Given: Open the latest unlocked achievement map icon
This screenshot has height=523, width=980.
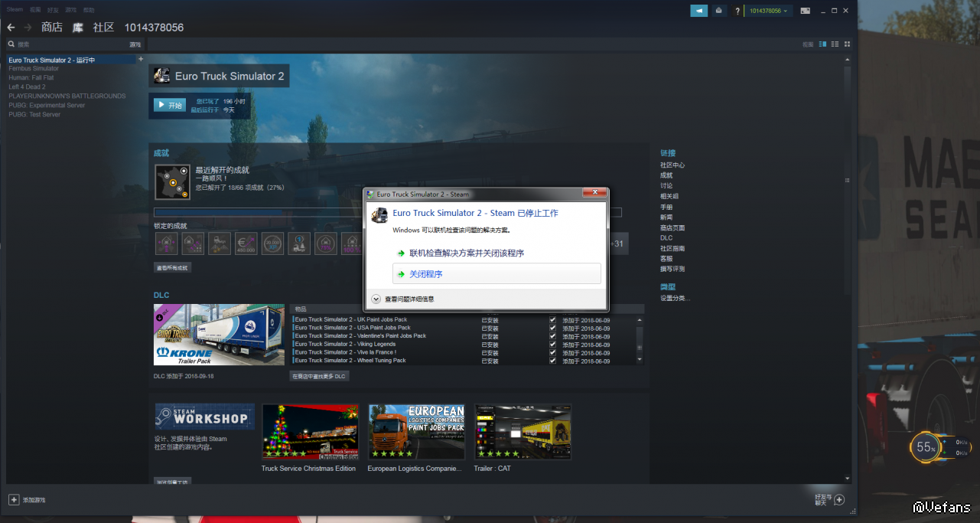Looking at the screenshot, I should (172, 182).
